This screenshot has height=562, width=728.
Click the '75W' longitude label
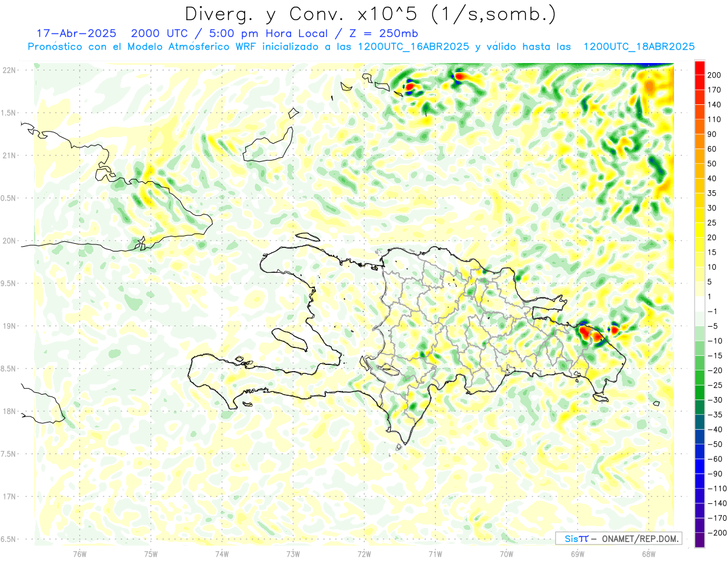151,554
